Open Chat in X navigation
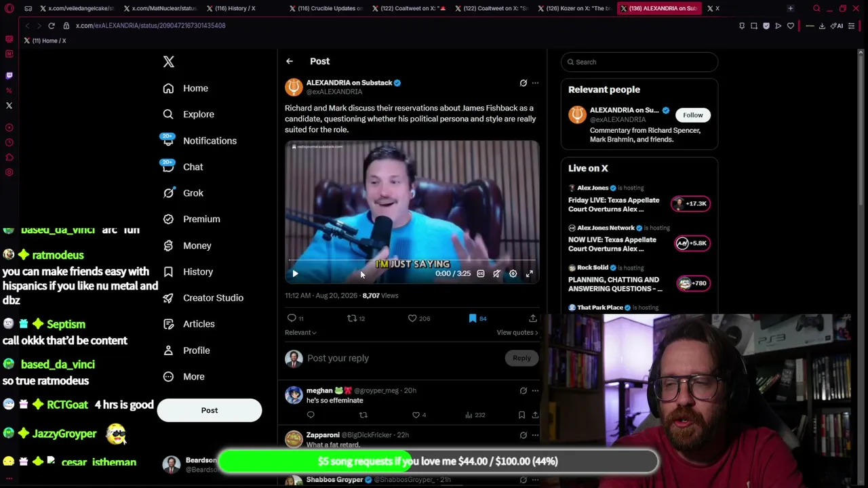The image size is (868, 488). point(183,167)
